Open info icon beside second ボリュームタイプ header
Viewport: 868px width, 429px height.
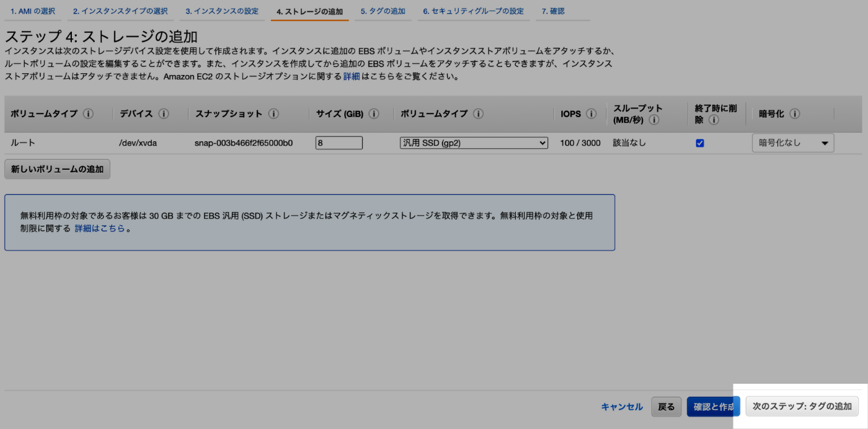coord(478,114)
